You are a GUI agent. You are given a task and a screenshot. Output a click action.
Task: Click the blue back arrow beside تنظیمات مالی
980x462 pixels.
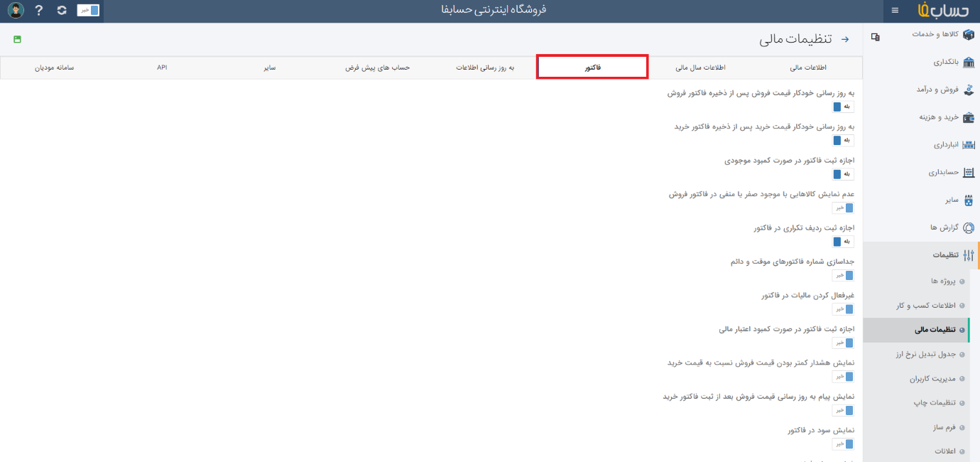pos(845,40)
